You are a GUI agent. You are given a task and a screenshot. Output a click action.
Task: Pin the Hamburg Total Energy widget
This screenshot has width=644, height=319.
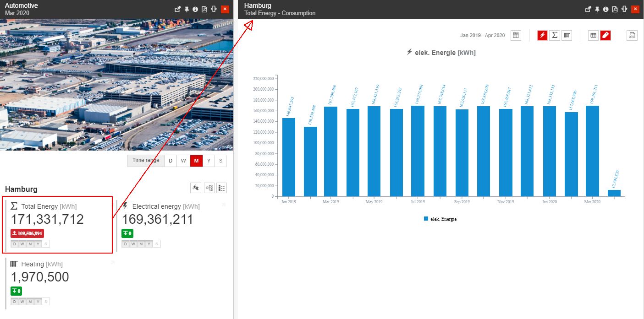pos(597,9)
